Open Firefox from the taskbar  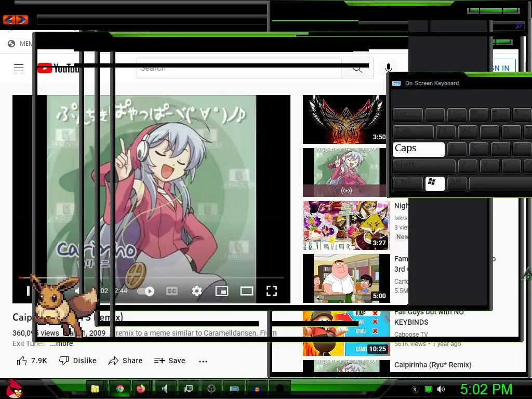click(x=141, y=389)
